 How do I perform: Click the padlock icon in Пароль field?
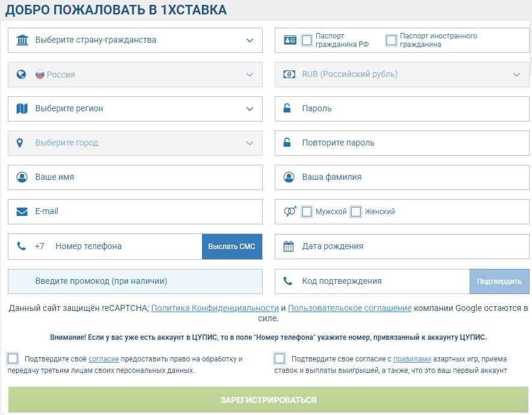pyautogui.click(x=288, y=109)
